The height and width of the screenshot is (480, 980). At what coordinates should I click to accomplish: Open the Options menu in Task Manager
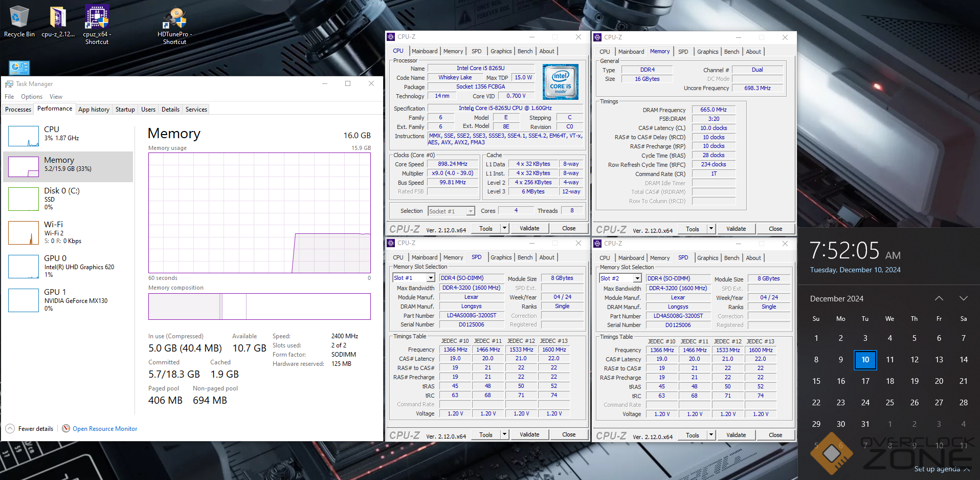[32, 97]
